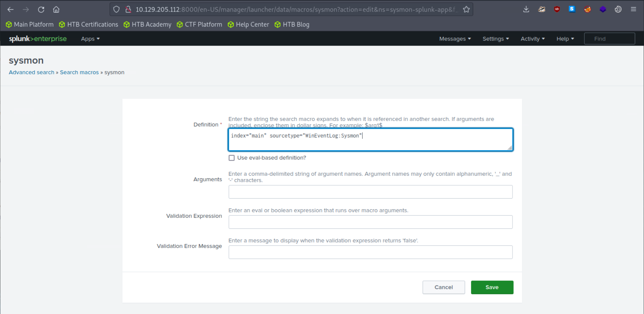Open the Help menu
This screenshot has height=314, width=644.
tap(565, 39)
